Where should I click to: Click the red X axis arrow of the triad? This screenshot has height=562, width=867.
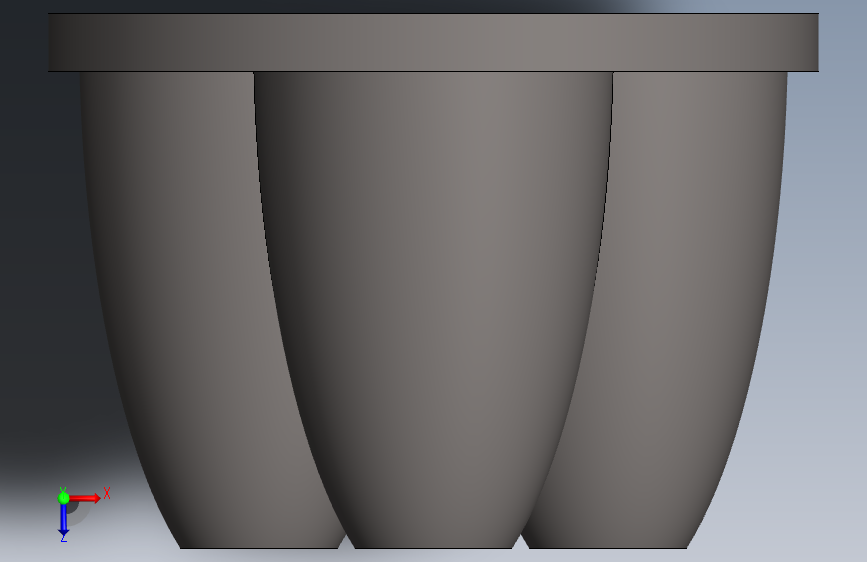pyautogui.click(x=86, y=498)
